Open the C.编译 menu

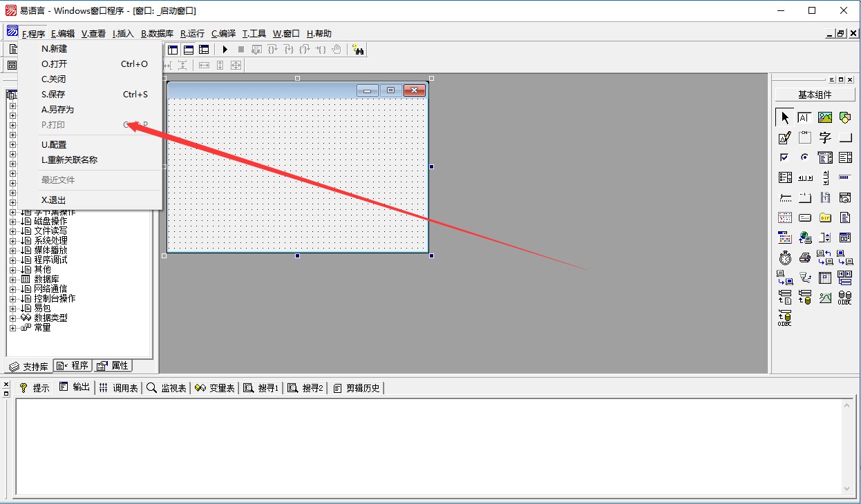[x=223, y=33]
